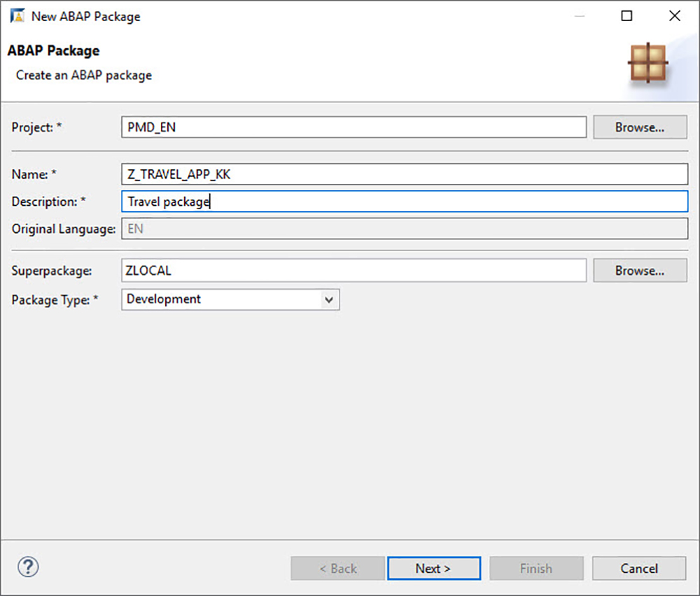Click the ABAP Package heading text
The width and height of the screenshot is (700, 596).
[x=53, y=50]
